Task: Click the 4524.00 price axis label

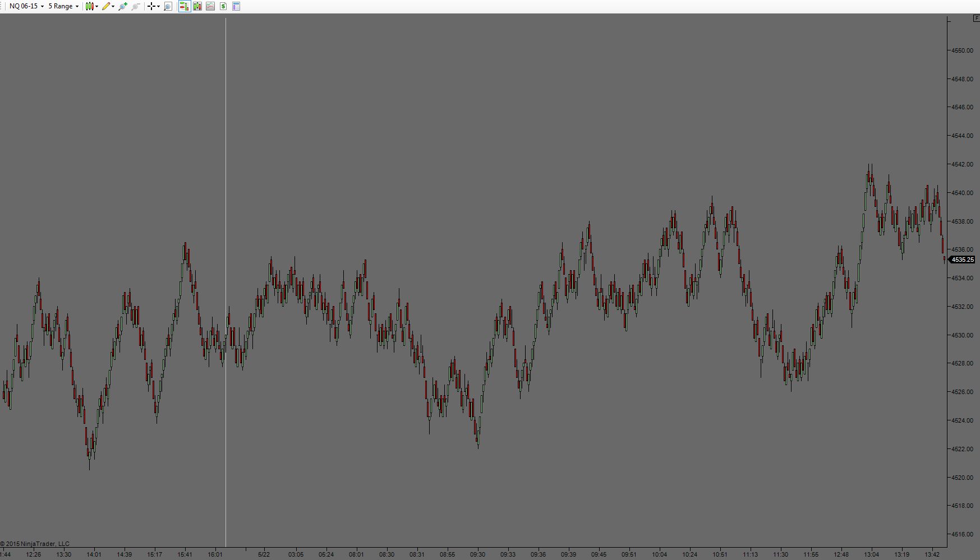Action: [x=962, y=420]
